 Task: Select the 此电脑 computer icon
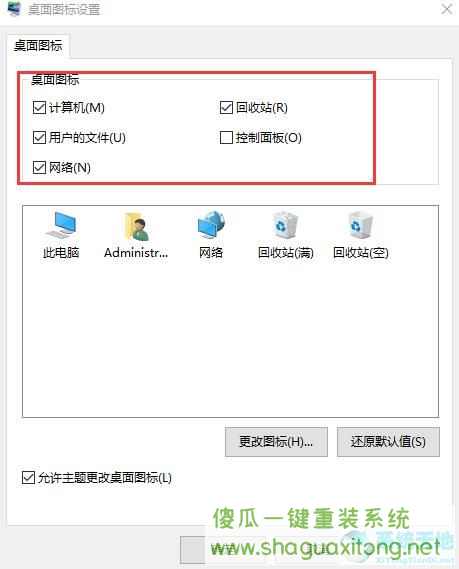point(62,226)
